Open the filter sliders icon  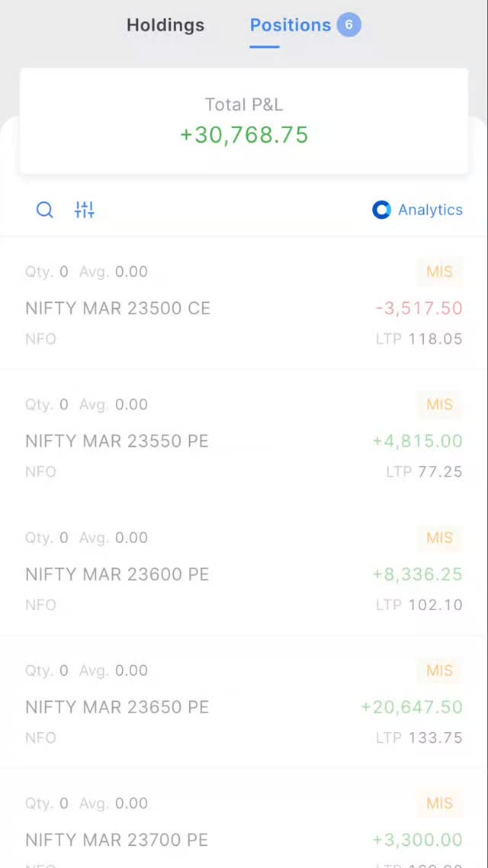(84, 210)
